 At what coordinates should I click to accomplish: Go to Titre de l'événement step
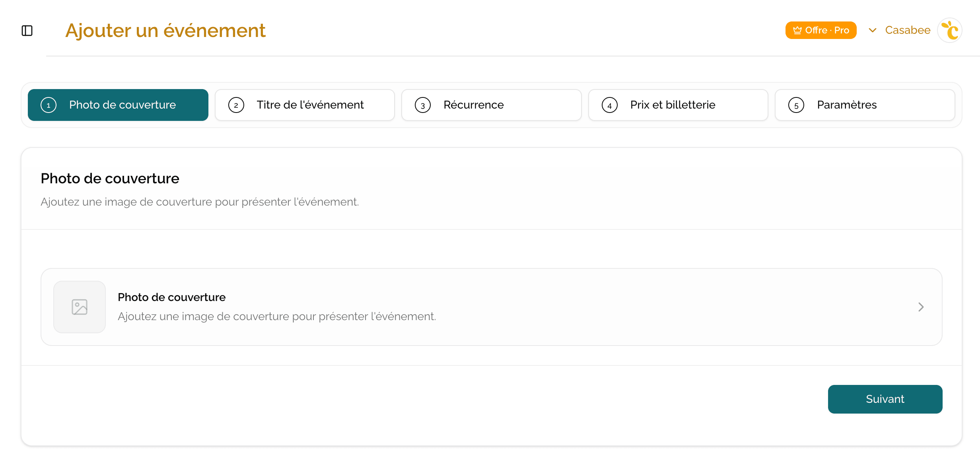(305, 105)
